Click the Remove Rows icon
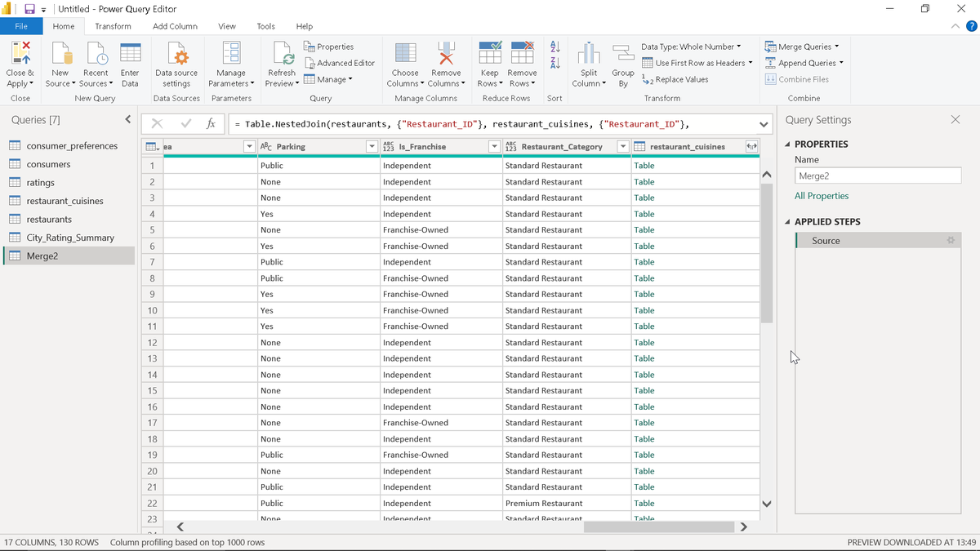 coord(523,52)
